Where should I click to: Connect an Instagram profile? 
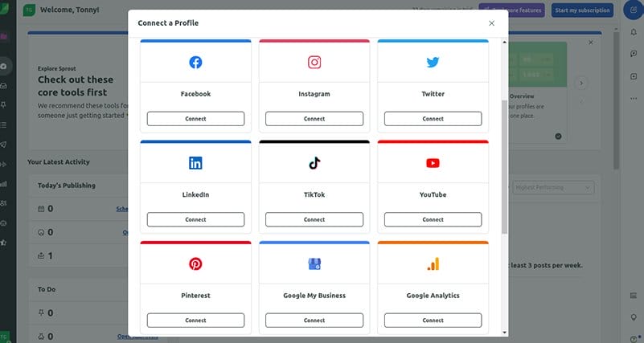click(x=314, y=119)
